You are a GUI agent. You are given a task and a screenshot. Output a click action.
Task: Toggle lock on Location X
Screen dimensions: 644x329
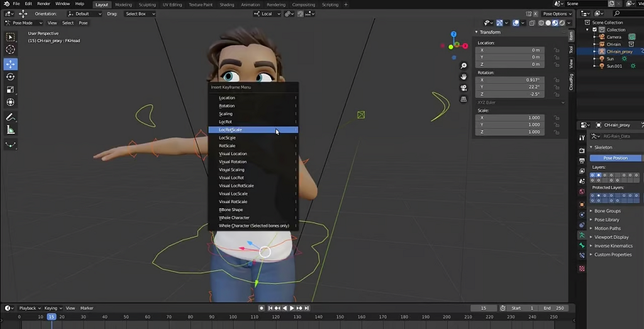coord(556,50)
